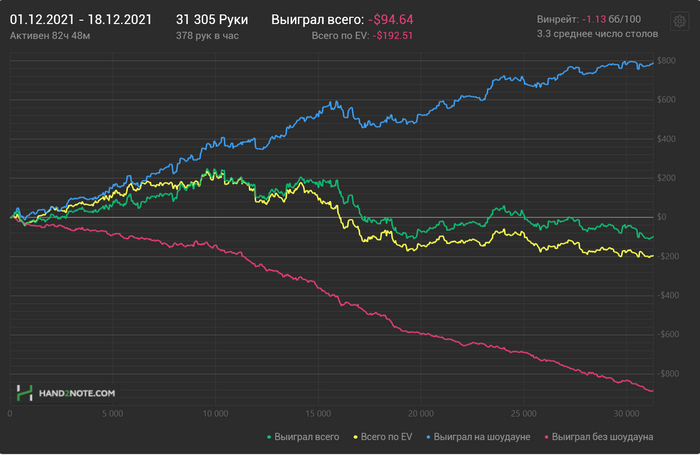This screenshot has width=700, height=455.
Task: Click the 'Активен 82ч 48м' activity time
Action: 50,36
